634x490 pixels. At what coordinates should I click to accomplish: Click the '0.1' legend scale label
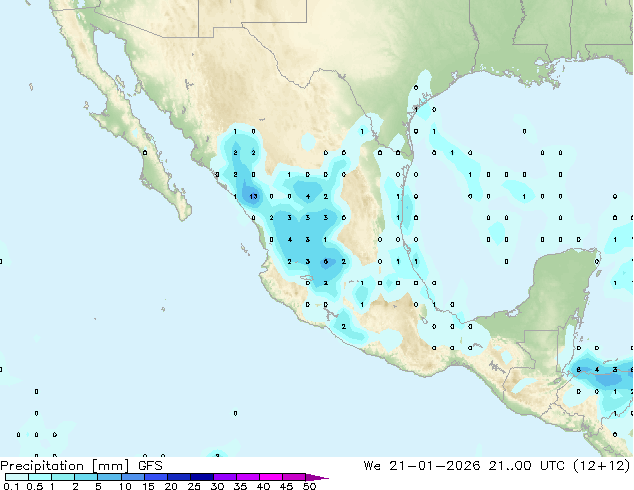tap(11, 486)
